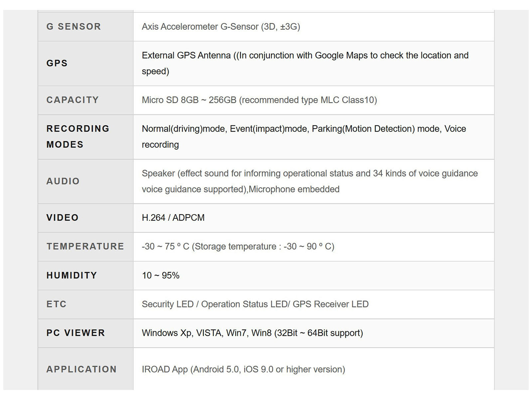Select the 10 ~ 95% humidity value
The width and height of the screenshot is (532, 399).
(161, 275)
